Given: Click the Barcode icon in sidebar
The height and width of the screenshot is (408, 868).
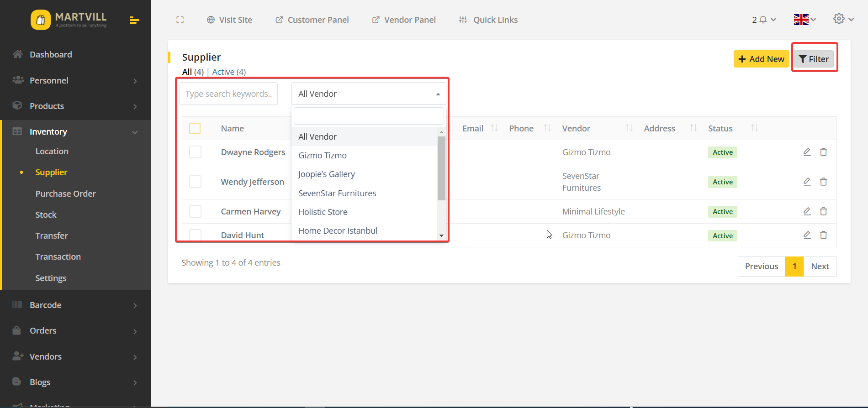Looking at the screenshot, I should pos(17,304).
